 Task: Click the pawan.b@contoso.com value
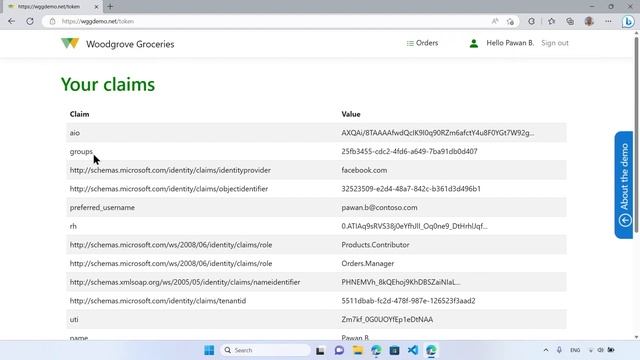[380, 207]
